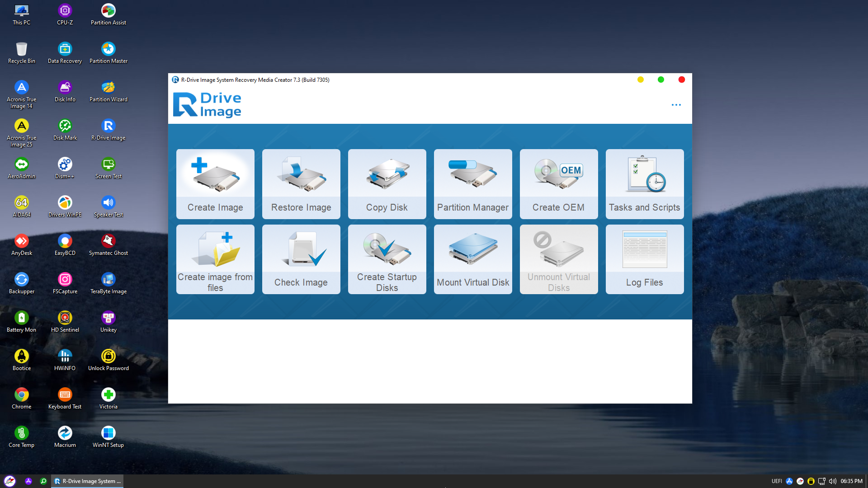This screenshot has height=488, width=868.
Task: Click the yellow minimize button in the title bar
Action: click(x=640, y=80)
